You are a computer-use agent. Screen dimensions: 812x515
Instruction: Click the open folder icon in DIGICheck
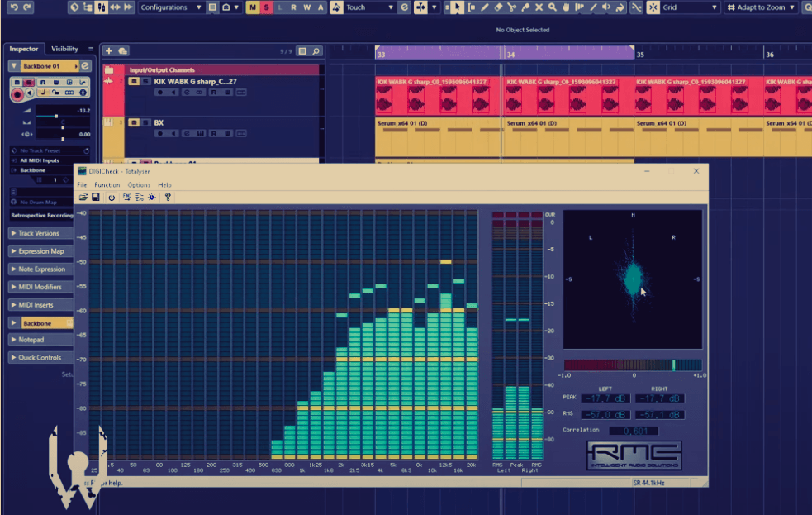83,197
